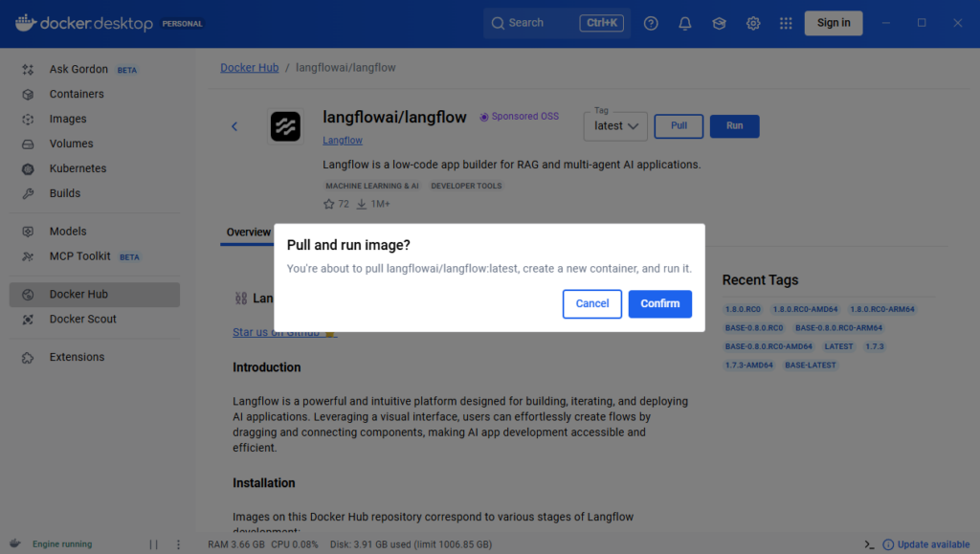Confirm pulling the langflow image
Image resolution: width=980 pixels, height=554 pixels.
[659, 303]
